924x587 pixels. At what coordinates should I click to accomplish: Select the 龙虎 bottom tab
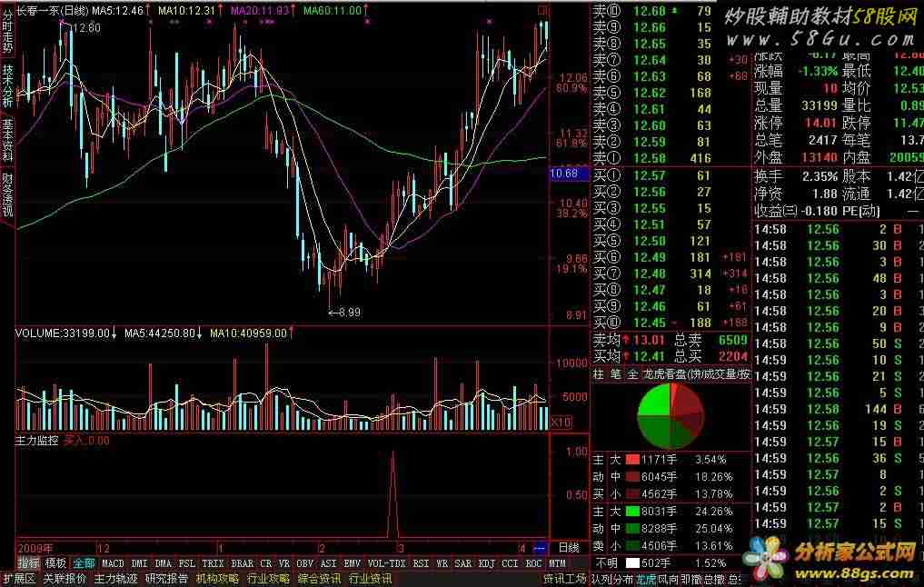pyautogui.click(x=646, y=580)
